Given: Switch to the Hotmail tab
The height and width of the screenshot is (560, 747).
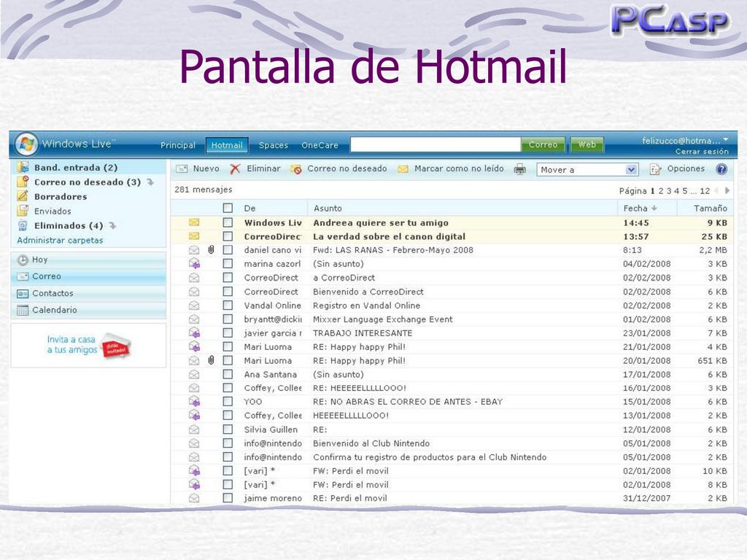Looking at the screenshot, I should click(x=227, y=145).
